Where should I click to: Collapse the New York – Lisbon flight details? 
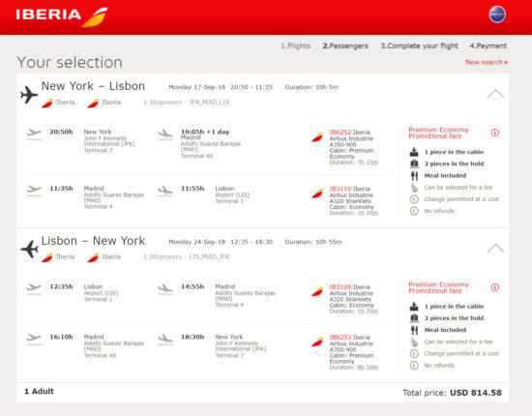495,94
